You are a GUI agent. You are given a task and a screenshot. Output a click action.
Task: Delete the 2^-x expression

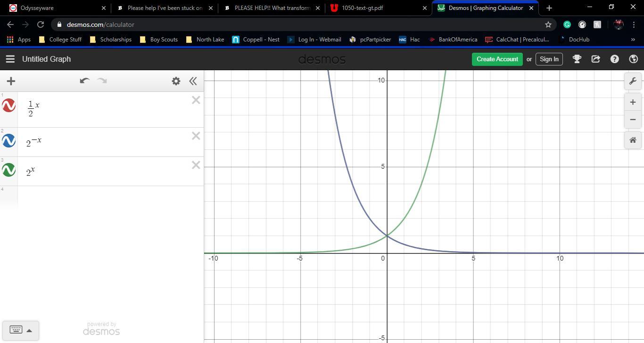click(x=196, y=136)
